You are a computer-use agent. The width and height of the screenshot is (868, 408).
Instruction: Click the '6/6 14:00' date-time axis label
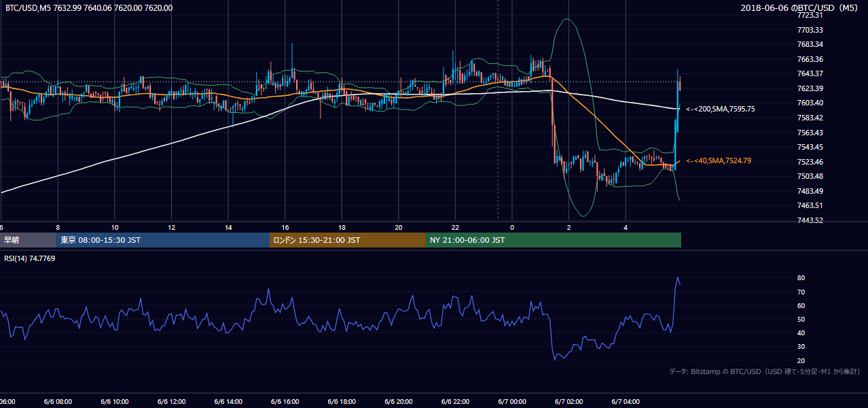pos(228,402)
